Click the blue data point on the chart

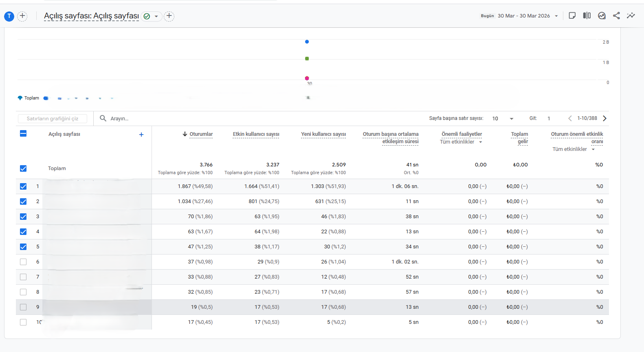click(x=307, y=42)
